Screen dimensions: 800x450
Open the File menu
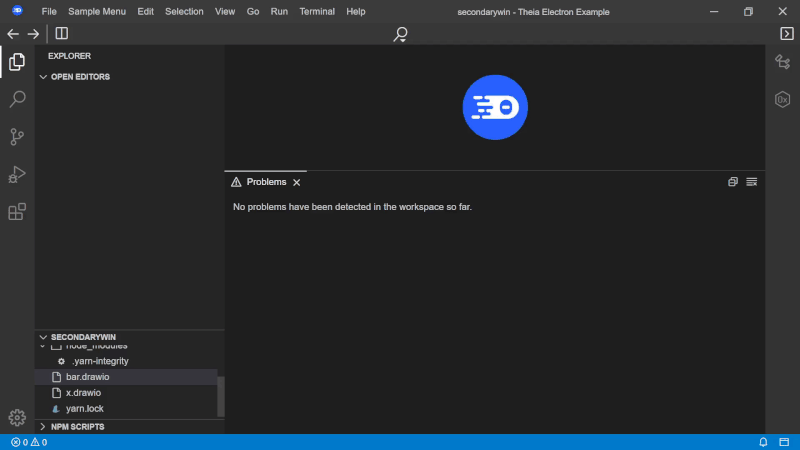coord(49,11)
